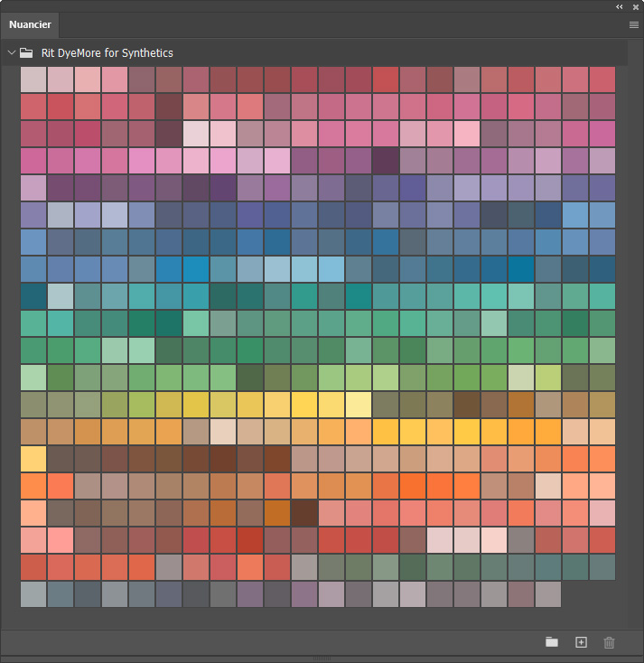Click the delete swatch trash icon
Image resolution: width=644 pixels, height=663 pixels.
(x=609, y=642)
